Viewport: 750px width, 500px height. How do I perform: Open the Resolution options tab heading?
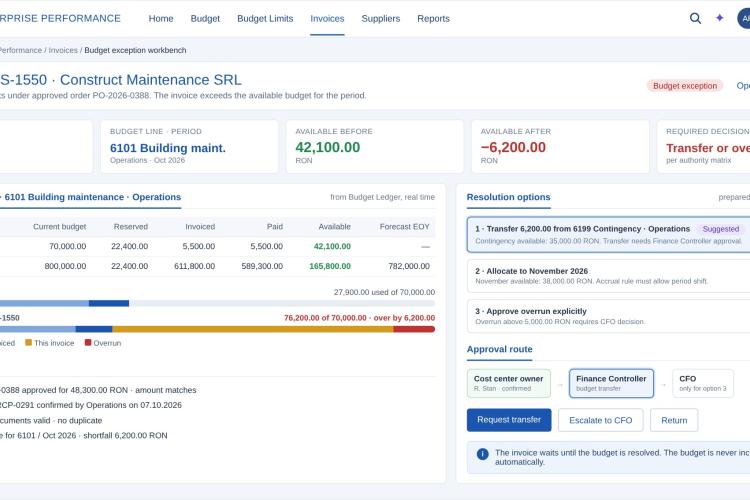pos(508,197)
